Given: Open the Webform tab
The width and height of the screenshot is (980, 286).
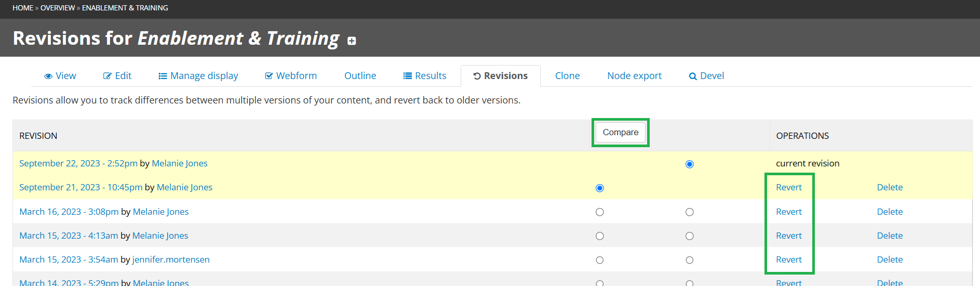Looking at the screenshot, I should coord(291,76).
